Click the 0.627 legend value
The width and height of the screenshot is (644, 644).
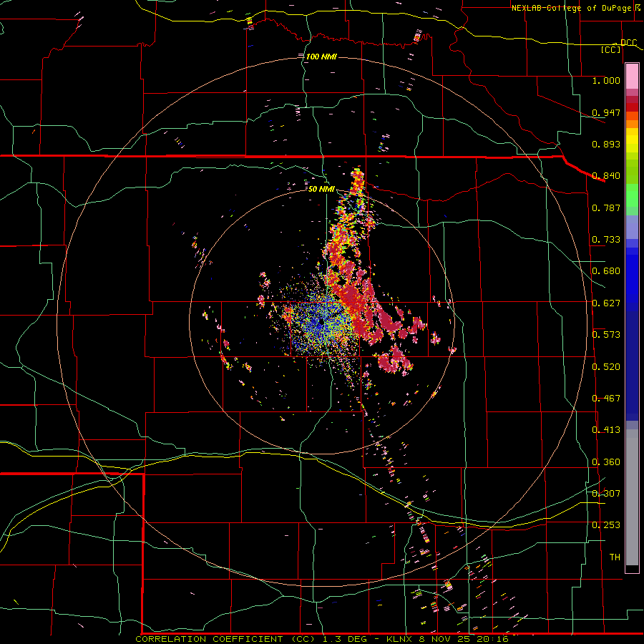tap(606, 303)
